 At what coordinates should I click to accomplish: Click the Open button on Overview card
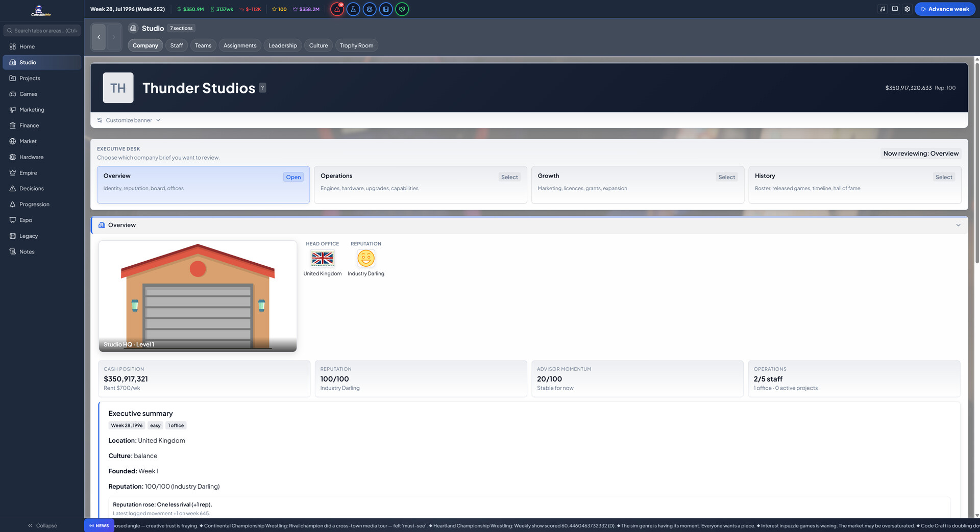(x=293, y=177)
